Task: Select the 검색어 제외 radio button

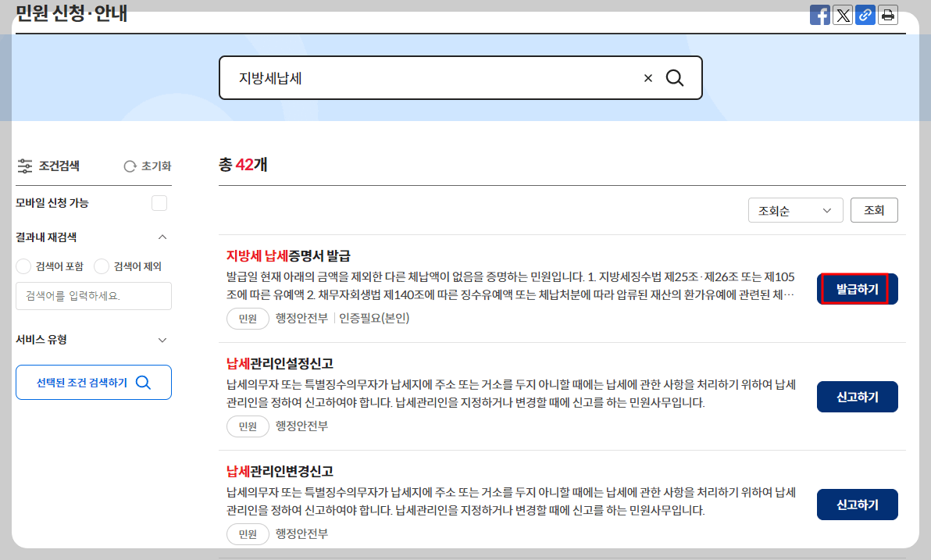Action: pyautogui.click(x=102, y=266)
